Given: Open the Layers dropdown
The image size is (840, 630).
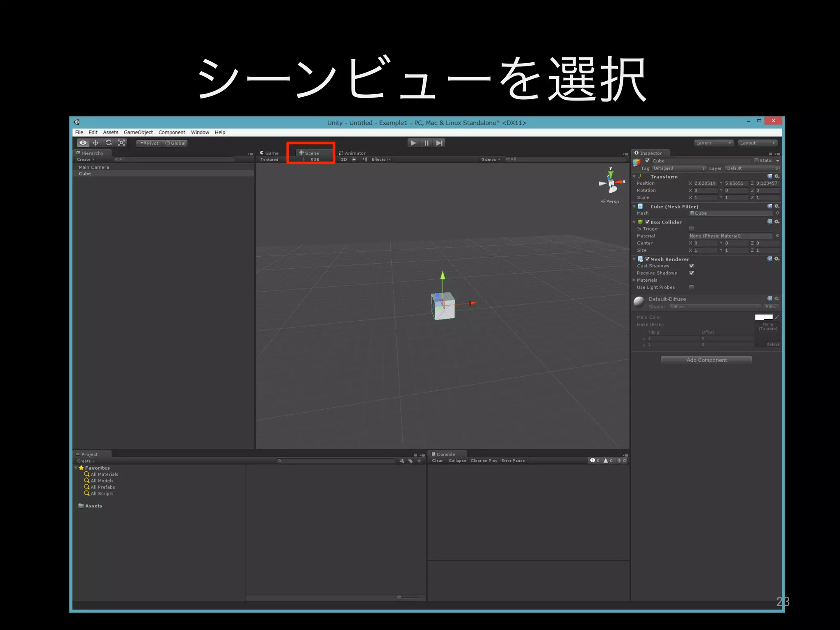Looking at the screenshot, I should (714, 143).
